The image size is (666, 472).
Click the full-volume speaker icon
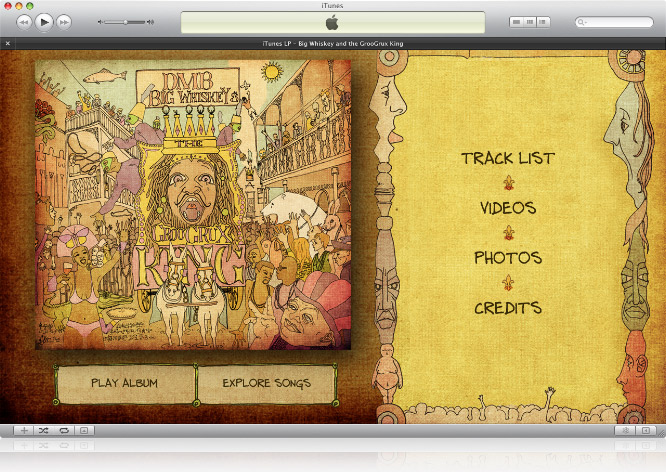[150, 22]
